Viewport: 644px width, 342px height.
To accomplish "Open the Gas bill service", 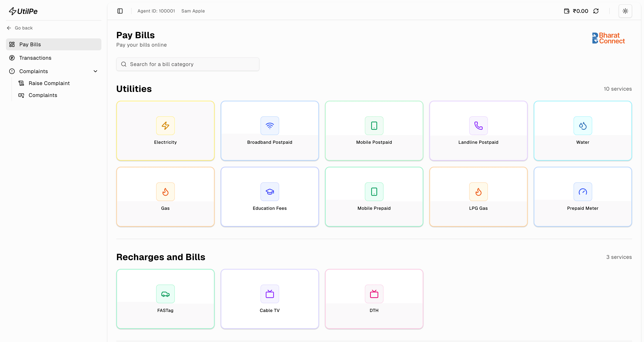I will pyautogui.click(x=165, y=197).
